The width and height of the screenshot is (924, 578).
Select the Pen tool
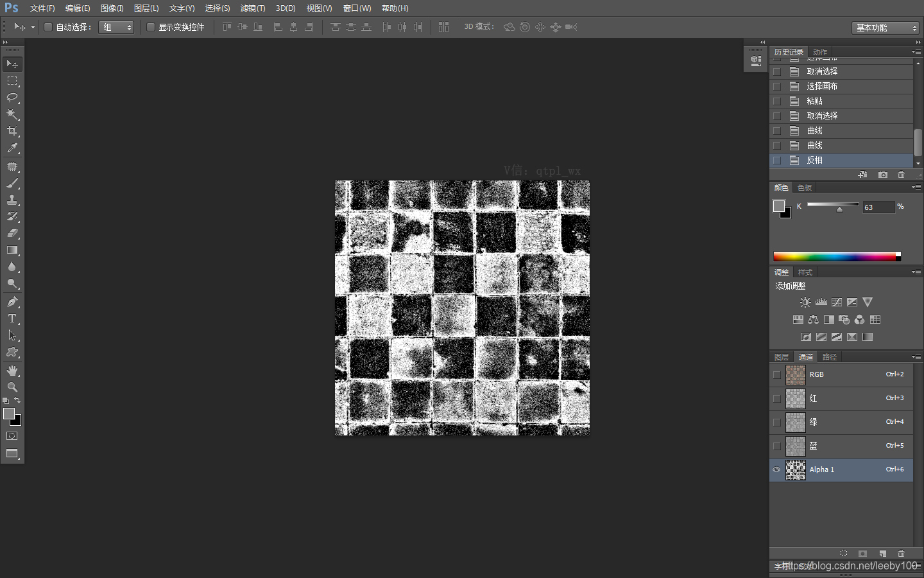[12, 302]
